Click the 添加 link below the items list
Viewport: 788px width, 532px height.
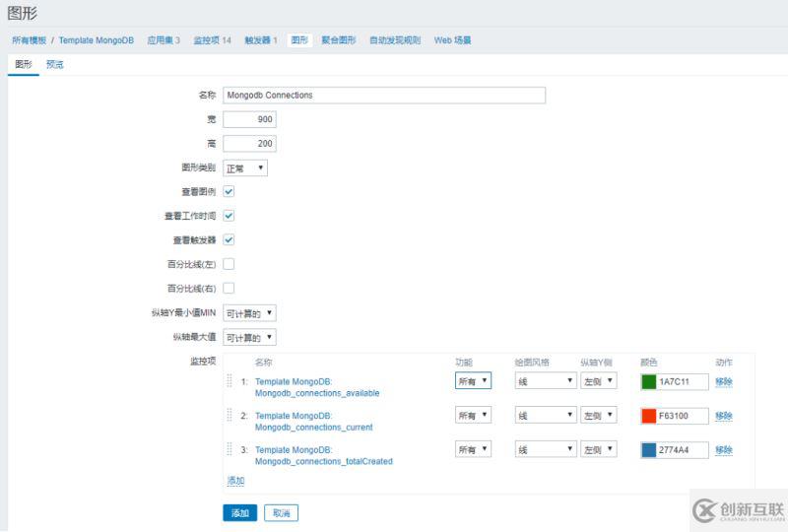click(x=235, y=480)
